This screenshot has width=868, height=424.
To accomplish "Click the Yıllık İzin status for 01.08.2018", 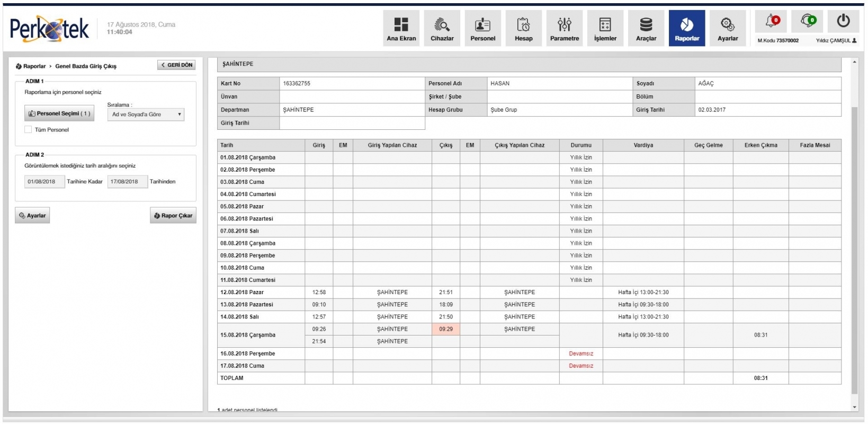I will [581, 157].
